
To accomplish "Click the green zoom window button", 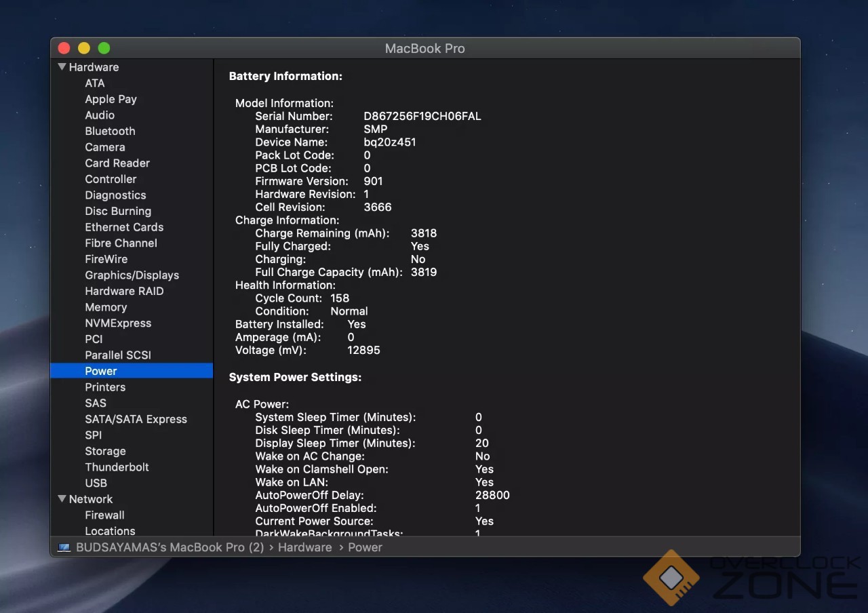I will 104,48.
